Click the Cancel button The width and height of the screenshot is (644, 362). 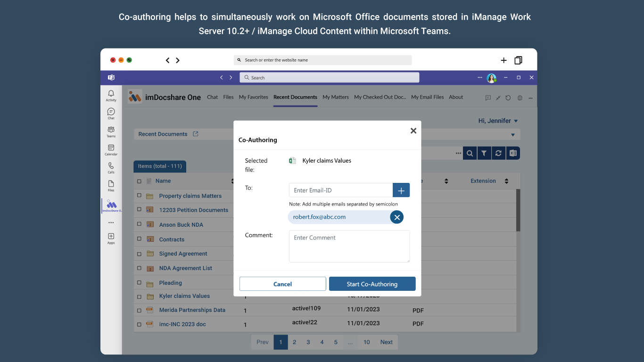[x=283, y=284]
